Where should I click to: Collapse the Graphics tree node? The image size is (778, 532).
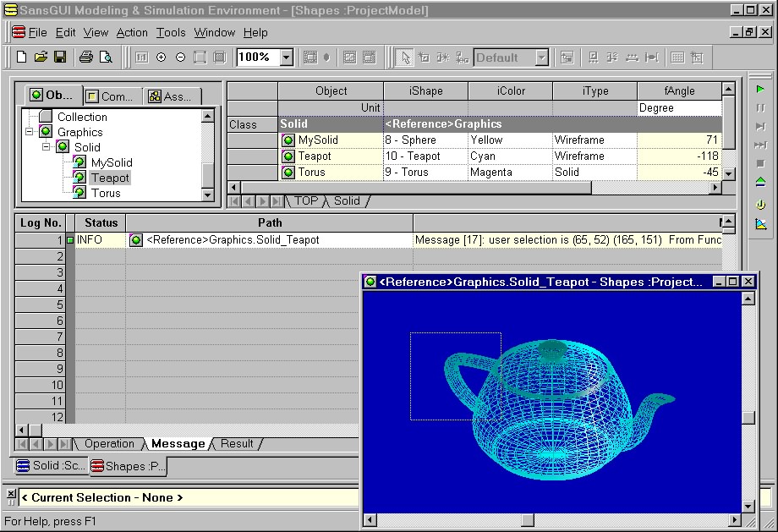pos(30,132)
